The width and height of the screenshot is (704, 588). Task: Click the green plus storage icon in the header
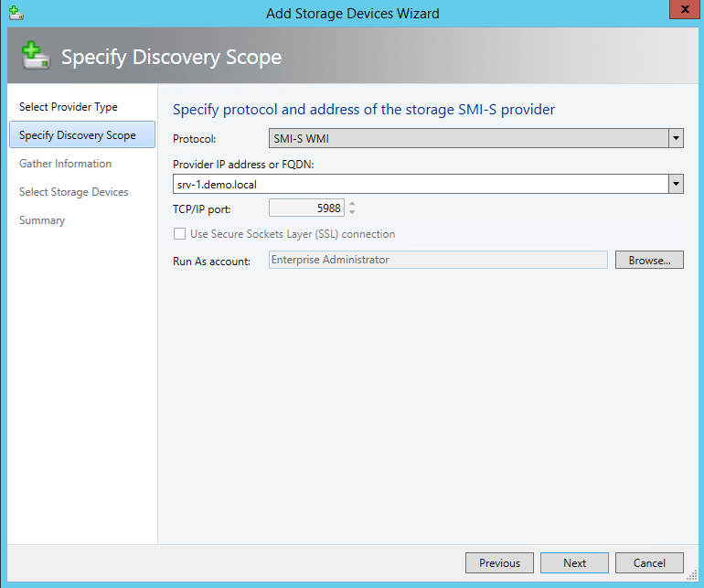pyautogui.click(x=35, y=56)
